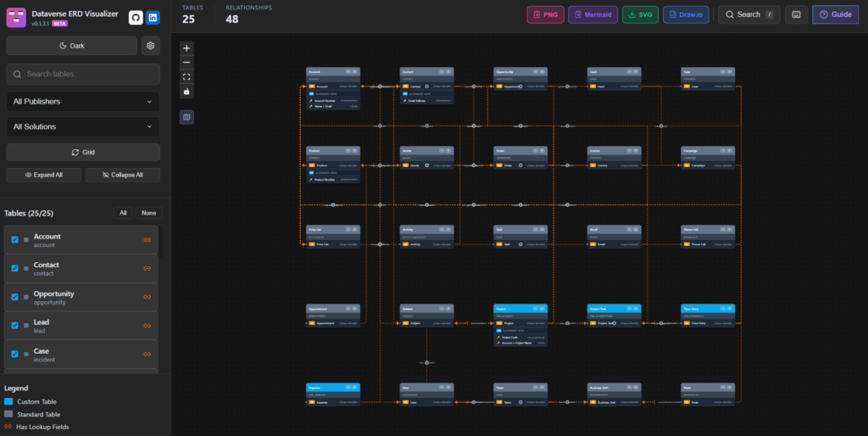The height and width of the screenshot is (436, 868).
Task: Open the GitHub repository link icon
Action: coord(136,18)
